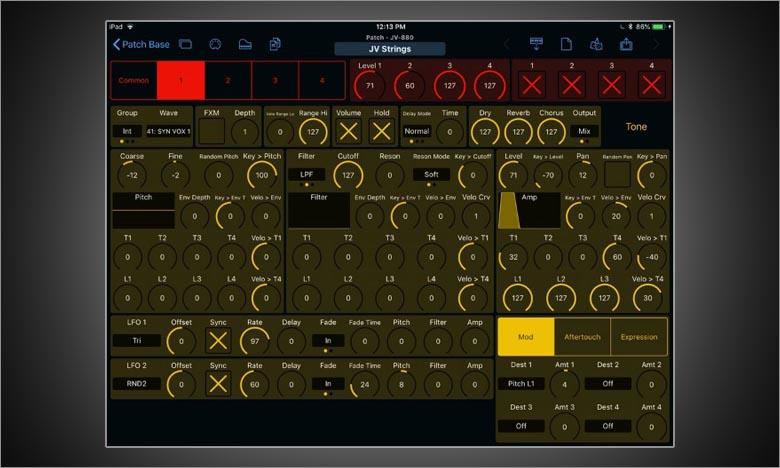Click the Pitch envelope display
Image resolution: width=780 pixels, height=468 pixels.
pos(143,210)
